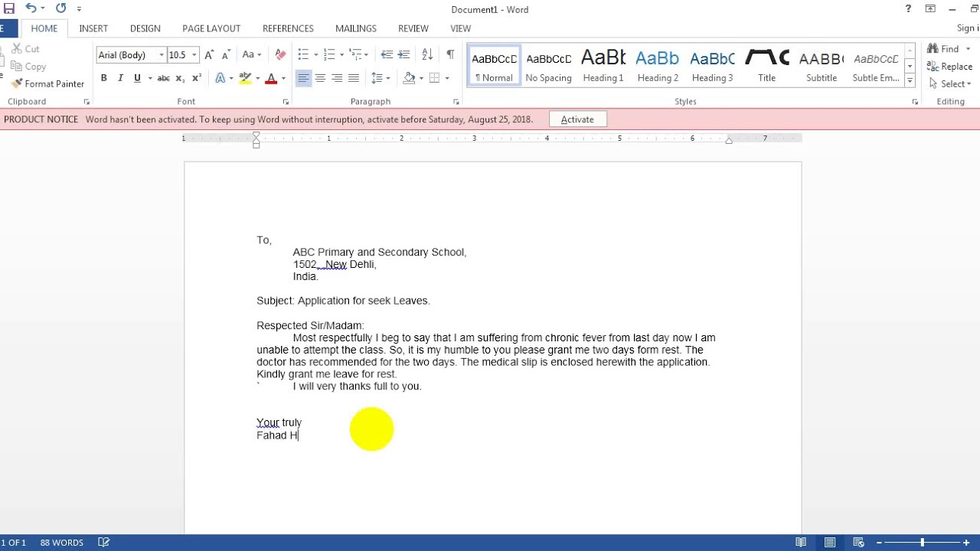Image resolution: width=980 pixels, height=551 pixels.
Task: Open the Select dropdown in Editing
Action: coord(949,83)
